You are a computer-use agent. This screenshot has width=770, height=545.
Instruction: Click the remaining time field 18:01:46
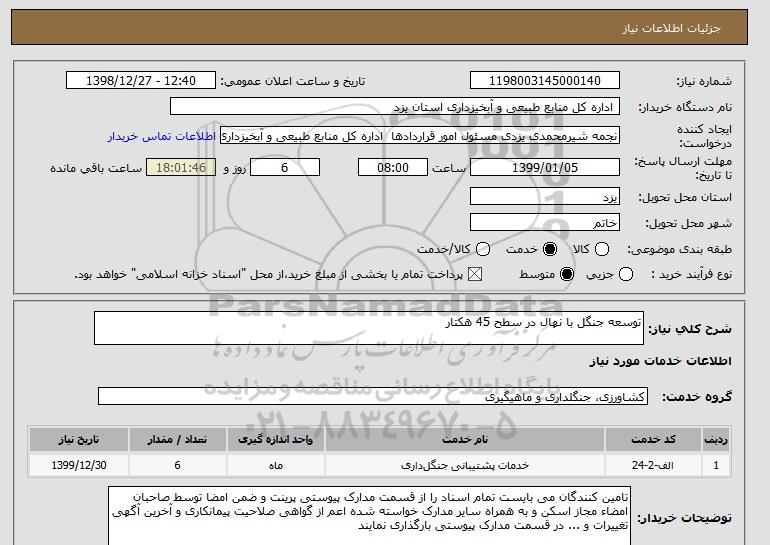pos(181,167)
